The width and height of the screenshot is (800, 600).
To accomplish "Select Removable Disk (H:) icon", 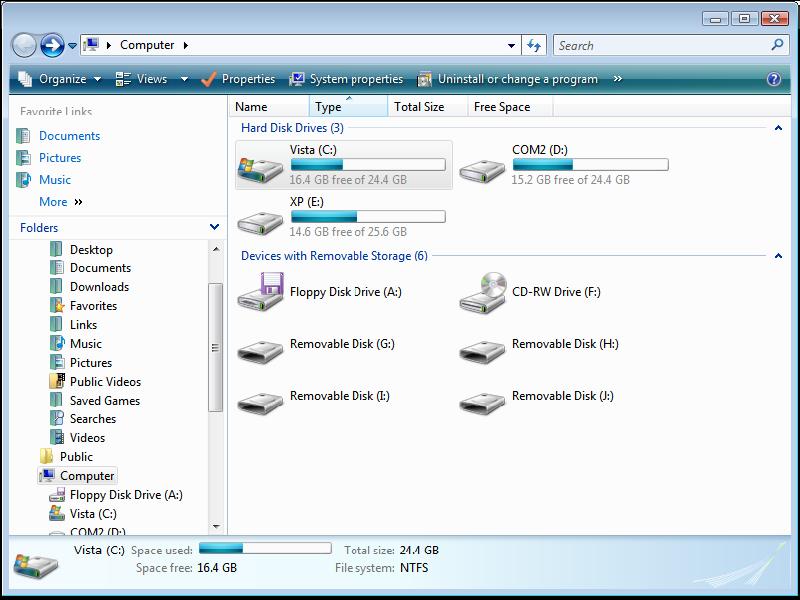I will click(482, 352).
